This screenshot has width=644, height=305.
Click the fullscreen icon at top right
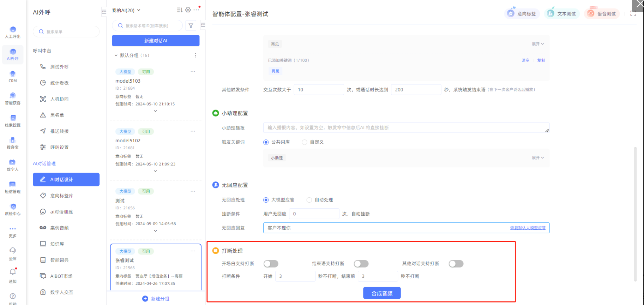click(633, 14)
